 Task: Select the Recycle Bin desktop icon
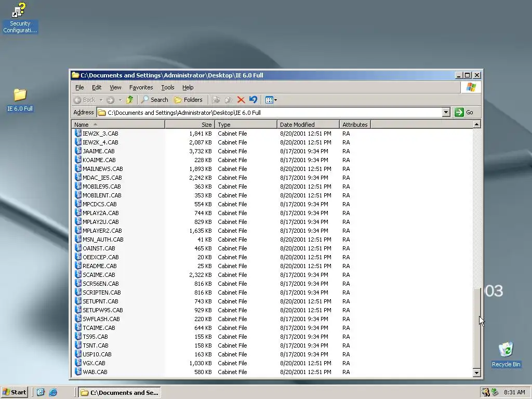pyautogui.click(x=506, y=355)
